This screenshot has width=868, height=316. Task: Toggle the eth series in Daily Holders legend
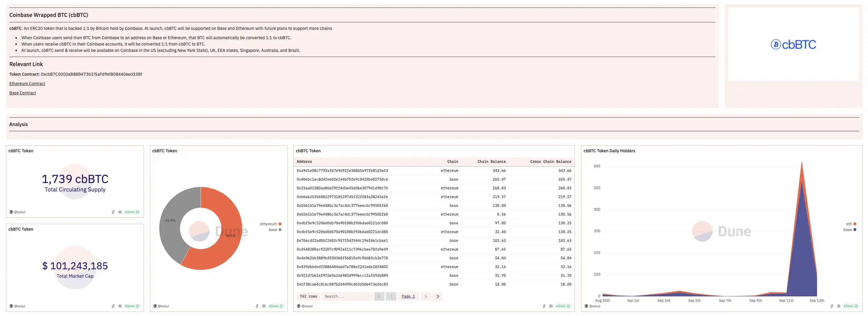point(851,224)
